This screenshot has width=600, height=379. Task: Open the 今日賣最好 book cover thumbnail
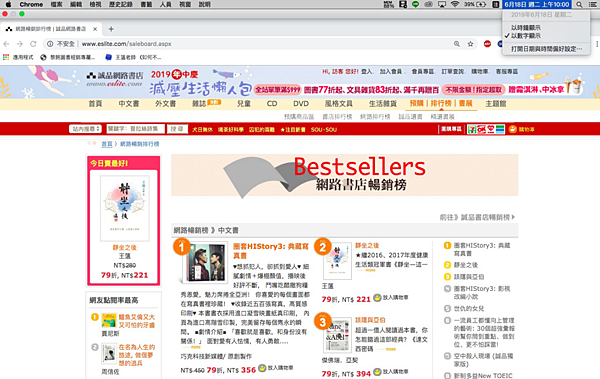click(124, 208)
